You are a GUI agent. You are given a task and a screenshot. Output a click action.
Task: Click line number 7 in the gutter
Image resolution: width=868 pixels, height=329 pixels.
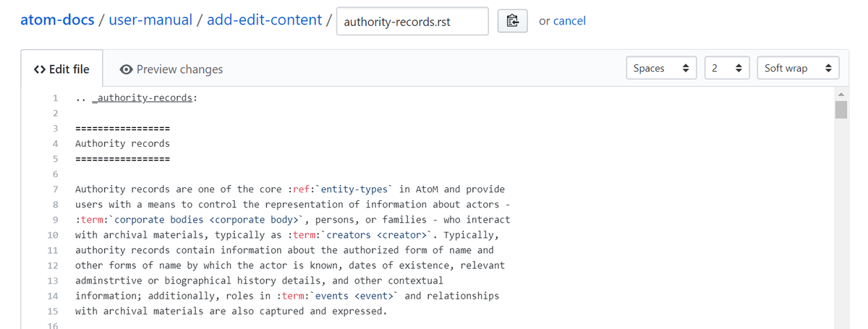click(x=55, y=189)
